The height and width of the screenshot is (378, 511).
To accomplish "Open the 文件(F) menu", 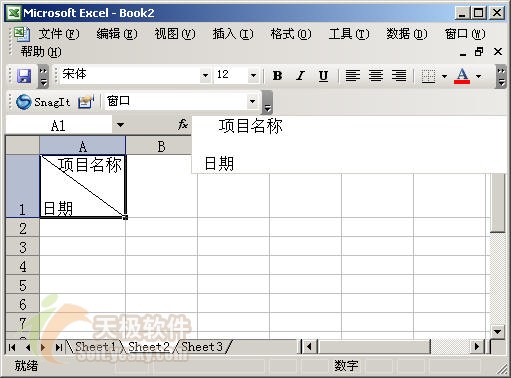I will click(59, 34).
